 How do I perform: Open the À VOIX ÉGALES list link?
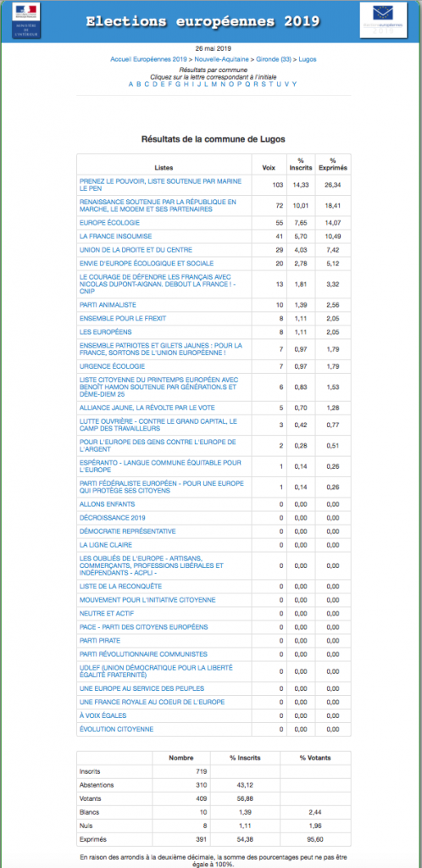(x=103, y=715)
